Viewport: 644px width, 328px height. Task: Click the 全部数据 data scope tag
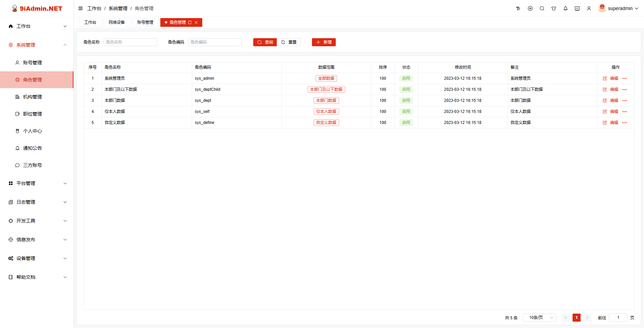pos(326,78)
